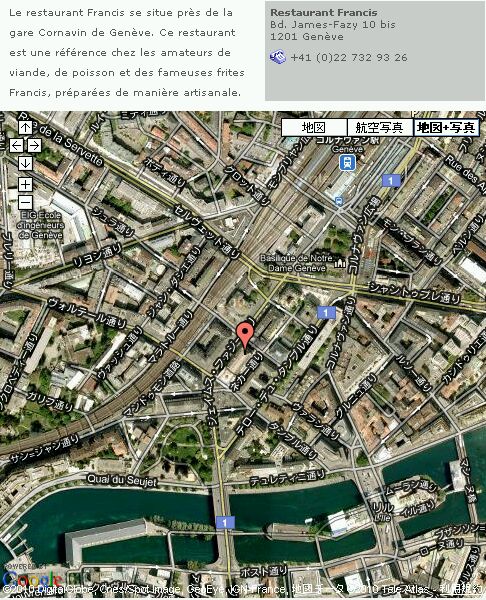Switch to 航空写真 satellite view
Screen dimensions: 486x600
click(380, 127)
